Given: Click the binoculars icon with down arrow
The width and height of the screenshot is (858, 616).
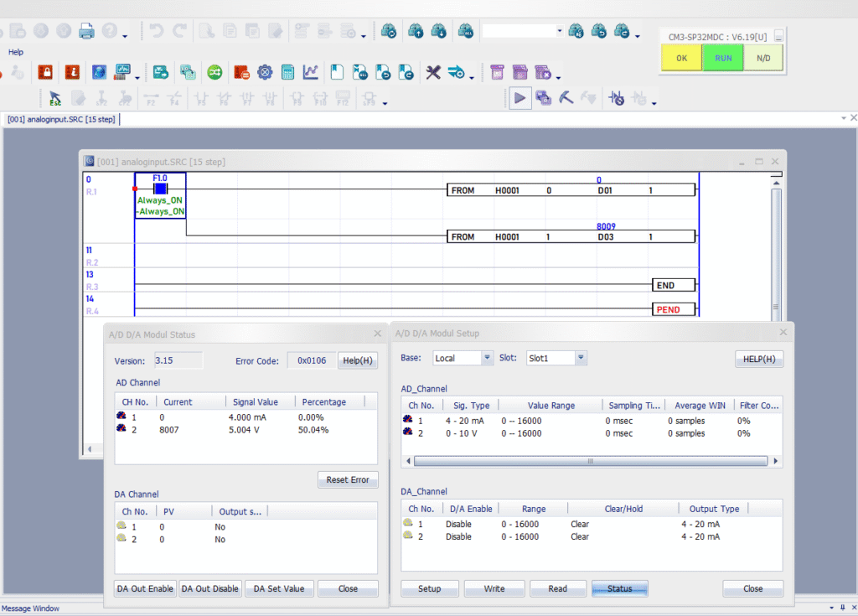Looking at the screenshot, I should pos(438,31).
